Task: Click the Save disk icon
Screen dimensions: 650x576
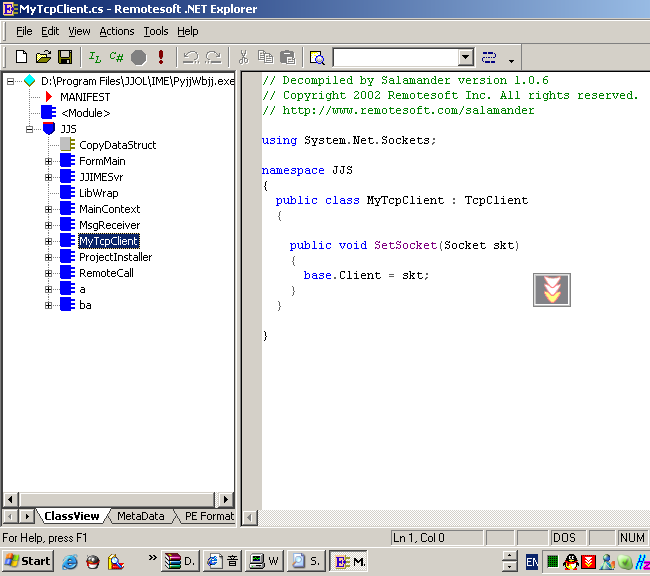Action: pos(64,57)
